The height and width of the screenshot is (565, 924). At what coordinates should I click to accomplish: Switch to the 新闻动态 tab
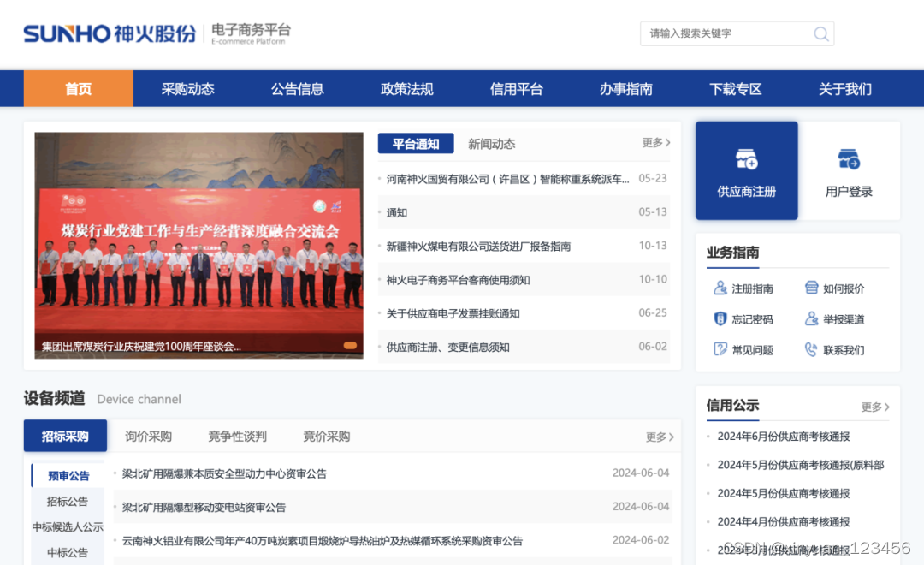coord(491,143)
